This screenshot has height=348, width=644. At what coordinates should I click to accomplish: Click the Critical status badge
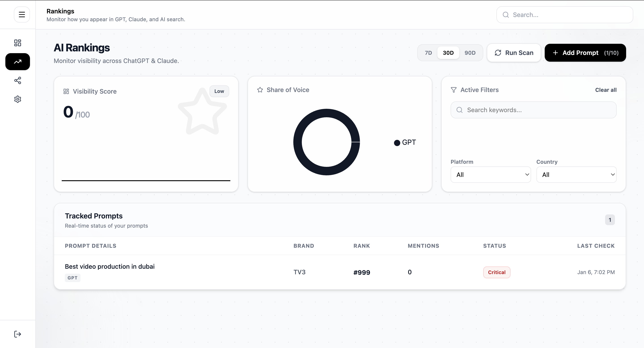coord(496,272)
